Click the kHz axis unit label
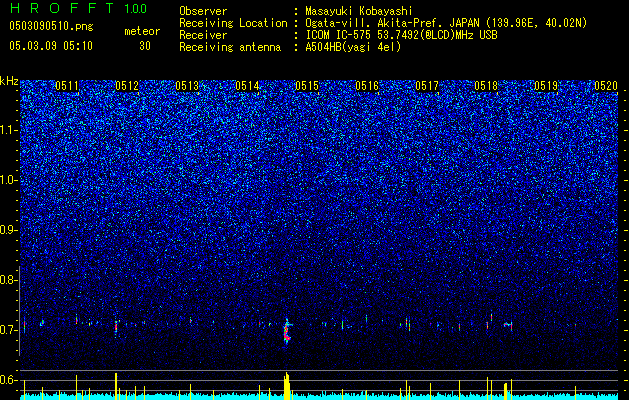The image size is (629, 400). tap(9, 81)
